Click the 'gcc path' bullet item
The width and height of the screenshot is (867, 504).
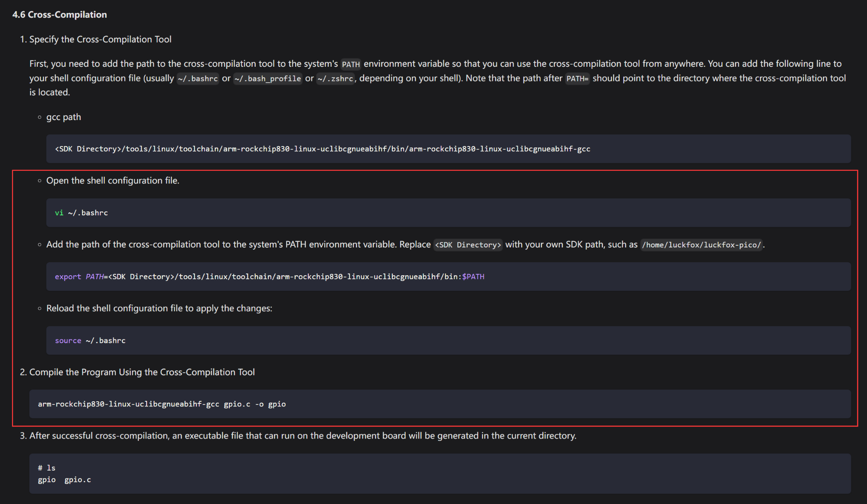64,117
